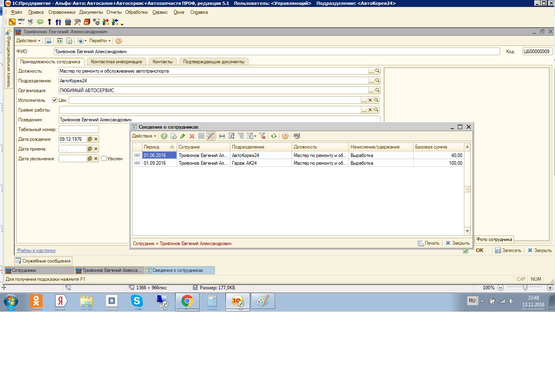Image resolution: width=555 pixels, height=392 pixels.
Task: Open Google Chrome from the taskbar
Action: coord(187,302)
